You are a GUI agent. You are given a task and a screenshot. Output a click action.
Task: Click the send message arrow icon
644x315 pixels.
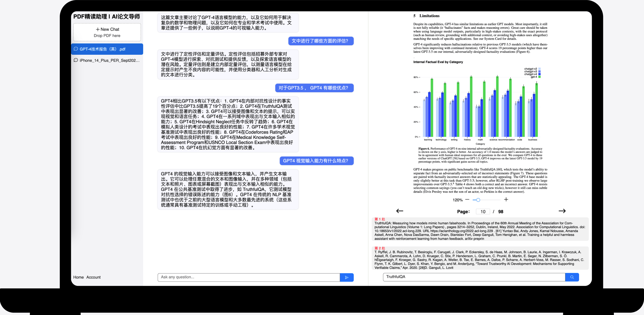[x=347, y=277]
